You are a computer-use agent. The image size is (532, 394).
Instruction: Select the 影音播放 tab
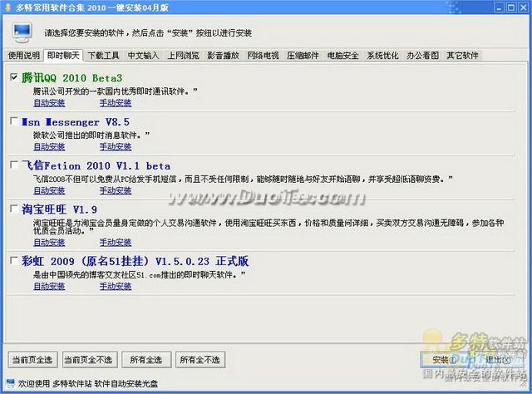[x=223, y=56]
